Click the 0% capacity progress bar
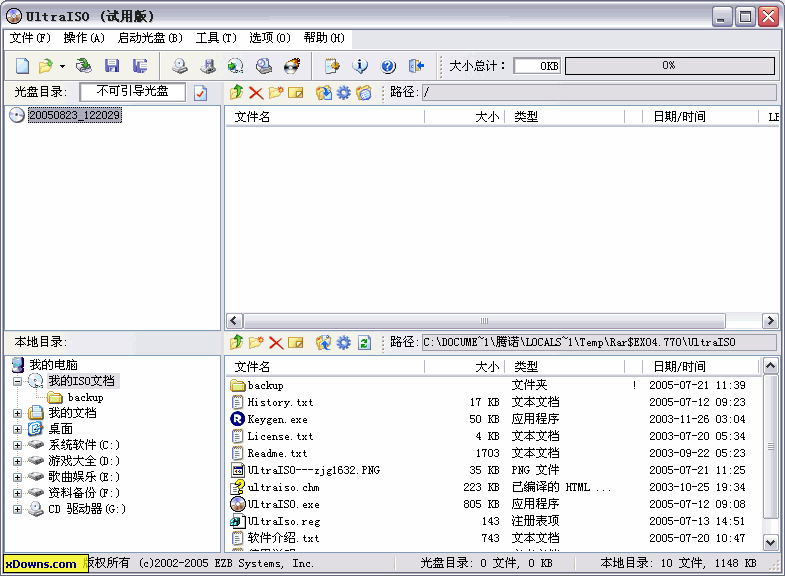 pyautogui.click(x=670, y=66)
